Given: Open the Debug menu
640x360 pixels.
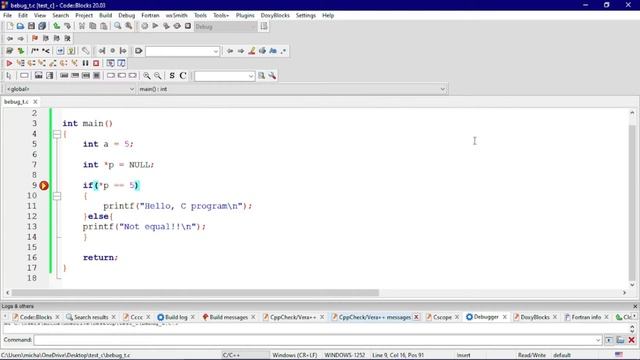Looking at the screenshot, I should pyautogui.click(x=127, y=15).
